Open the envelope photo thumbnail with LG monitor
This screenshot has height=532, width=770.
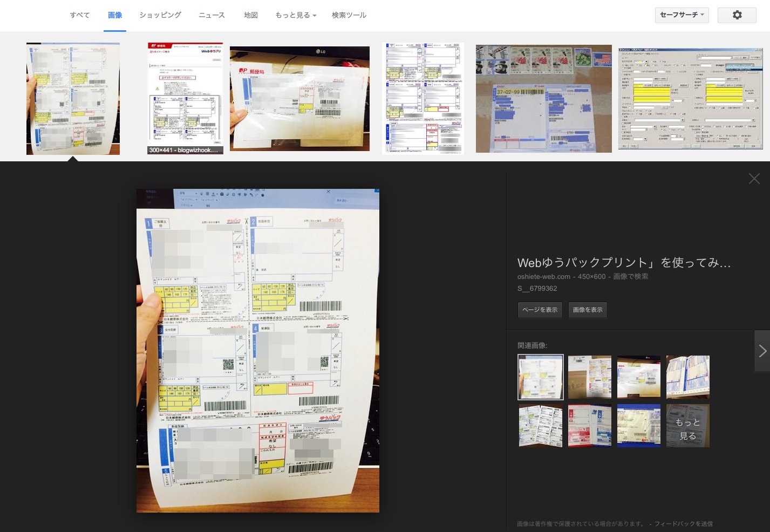point(299,99)
